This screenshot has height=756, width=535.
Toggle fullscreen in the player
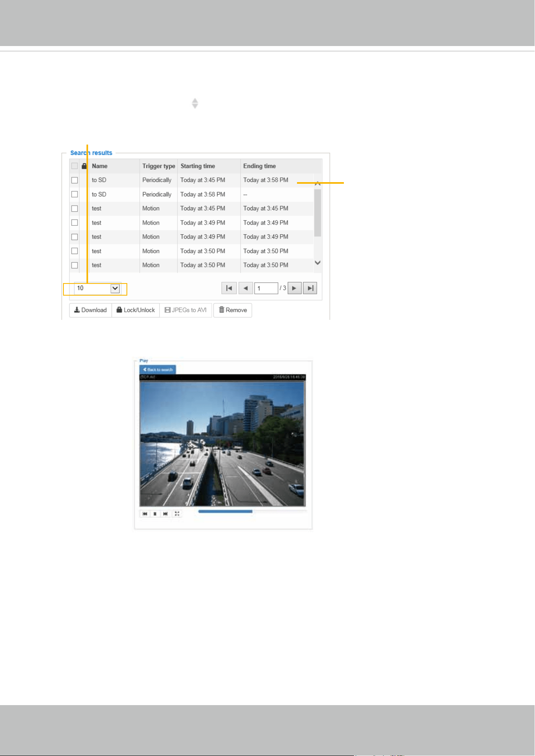click(x=177, y=514)
